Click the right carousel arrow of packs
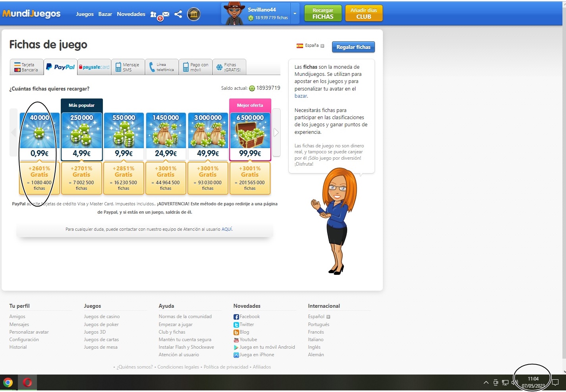This screenshot has width=566, height=392. 276,132
